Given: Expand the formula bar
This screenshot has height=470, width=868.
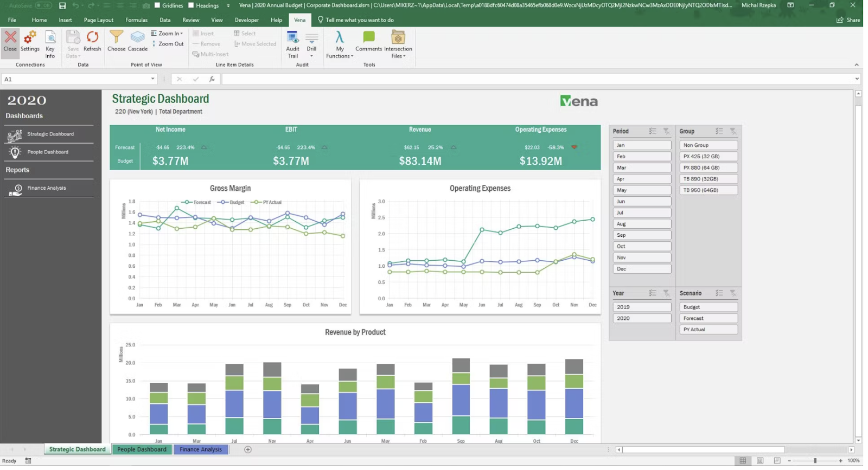Looking at the screenshot, I should (857, 79).
